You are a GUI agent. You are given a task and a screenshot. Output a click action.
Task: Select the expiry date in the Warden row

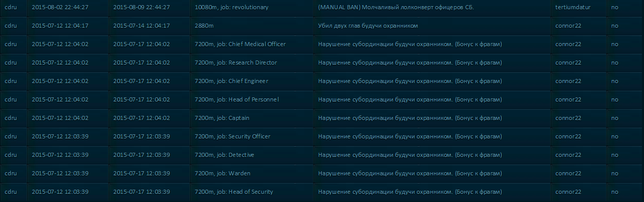(x=141, y=173)
